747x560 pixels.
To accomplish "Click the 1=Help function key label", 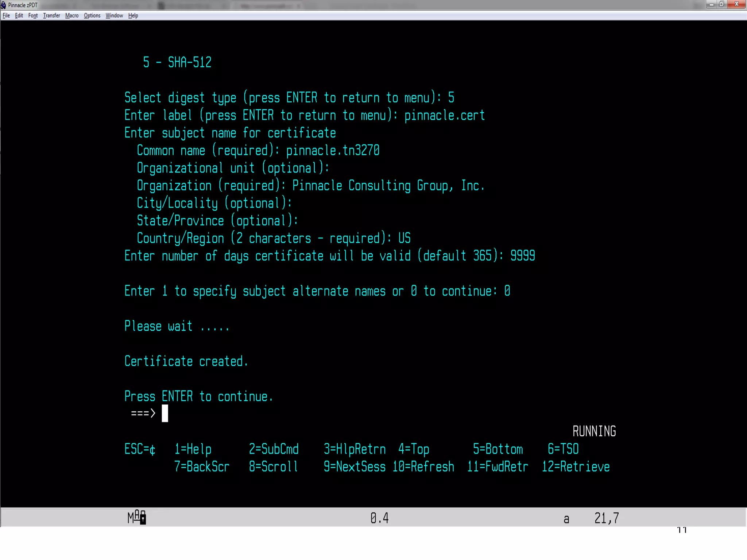I will [x=193, y=449].
